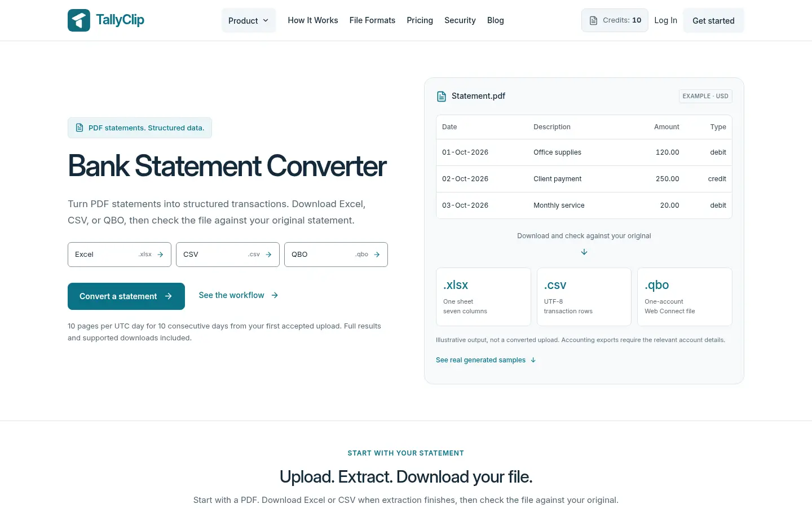This screenshot has width=812, height=508.
Task: Click the arrow inside Convert a statement button
Action: point(168,296)
